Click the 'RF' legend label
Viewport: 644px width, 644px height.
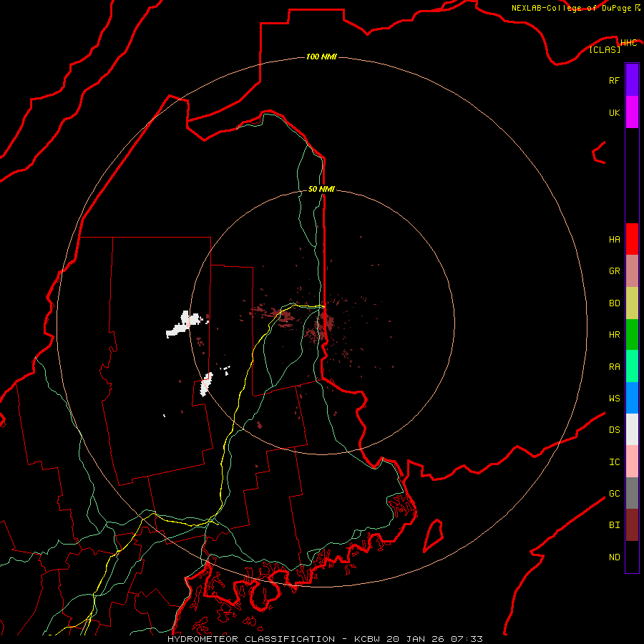click(x=614, y=80)
